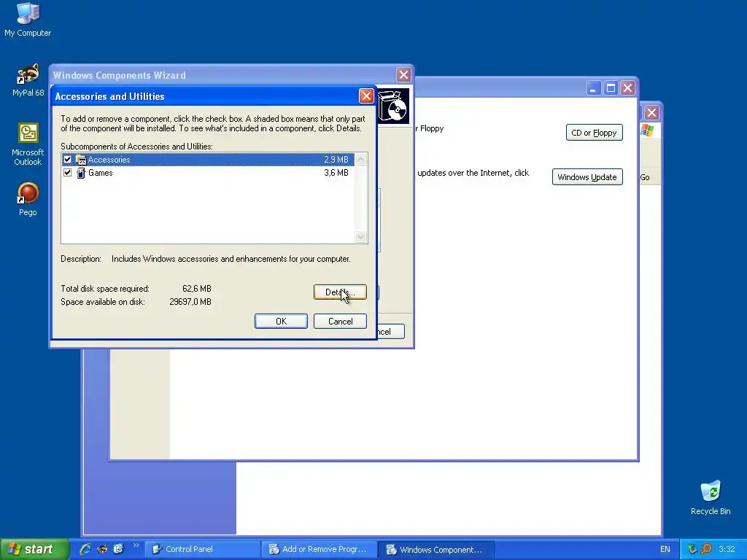Click the Accessories folder icon in list
747x560 pixels.
coord(81,160)
